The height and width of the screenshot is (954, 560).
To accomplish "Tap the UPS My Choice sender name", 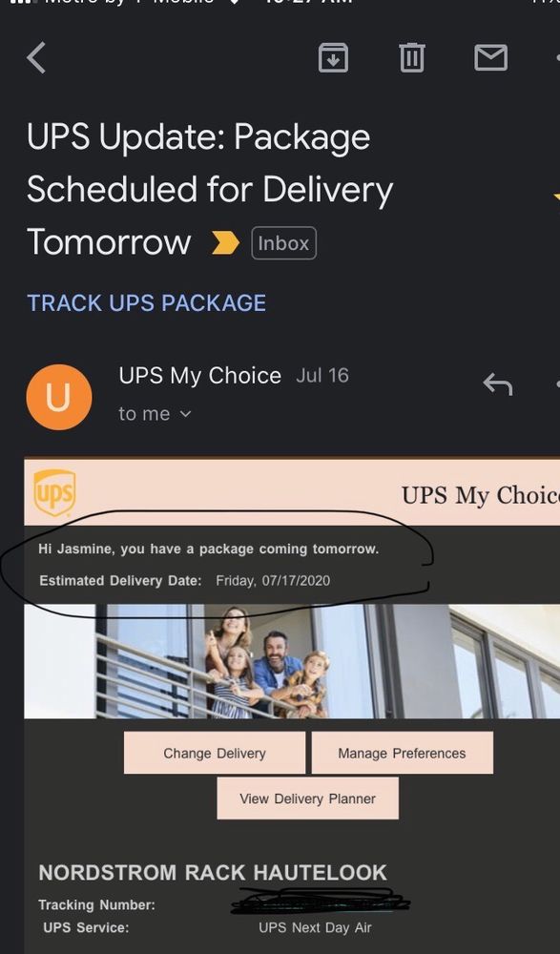I will [x=199, y=375].
